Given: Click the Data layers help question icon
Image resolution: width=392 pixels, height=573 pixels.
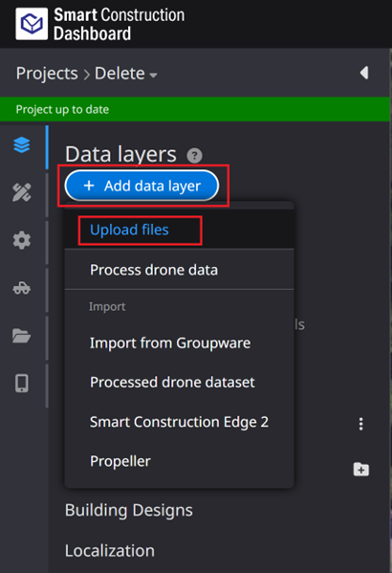Looking at the screenshot, I should point(194,156).
